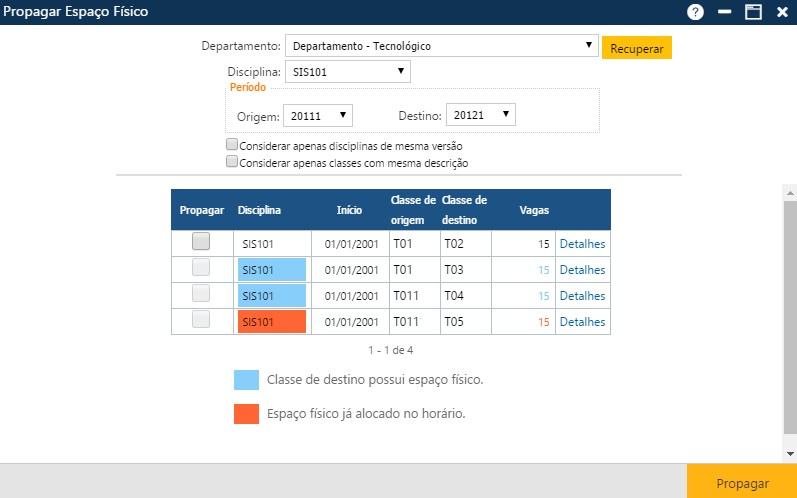Image resolution: width=797 pixels, height=498 pixels.
Task: Close the Propagar Espaço Físico dialog
Action: 781,12
